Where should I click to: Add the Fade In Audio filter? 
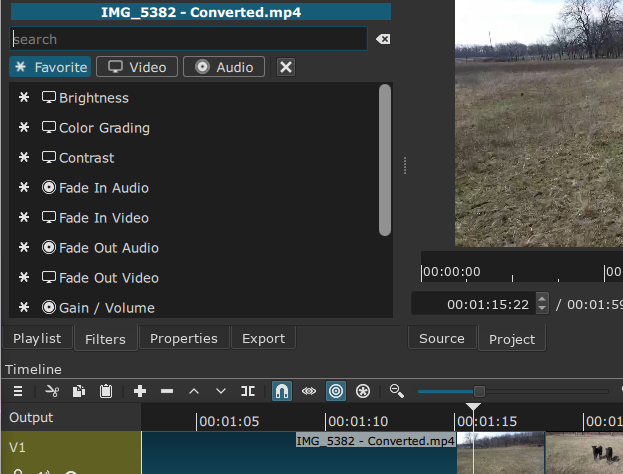(194, 188)
